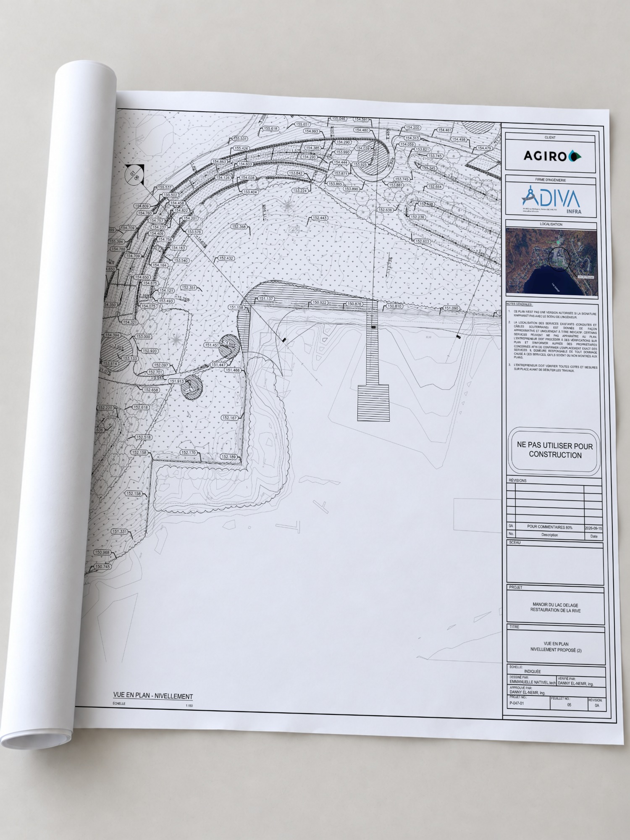
Task: Click the NOTES GÉNÉRALES heading
Action: (x=520, y=304)
